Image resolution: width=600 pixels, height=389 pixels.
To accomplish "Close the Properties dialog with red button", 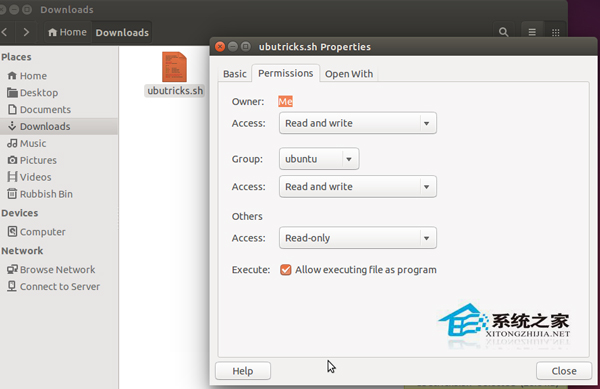I will 220,47.
